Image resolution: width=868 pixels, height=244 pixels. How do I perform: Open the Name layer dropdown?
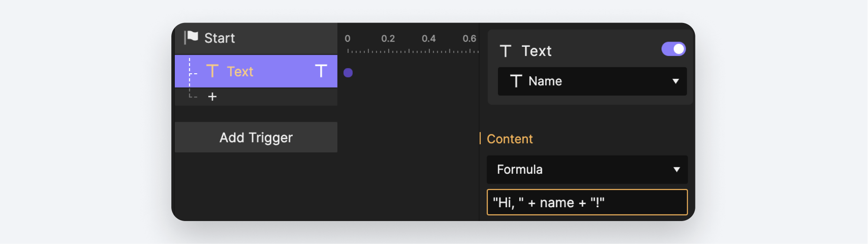pyautogui.click(x=592, y=81)
